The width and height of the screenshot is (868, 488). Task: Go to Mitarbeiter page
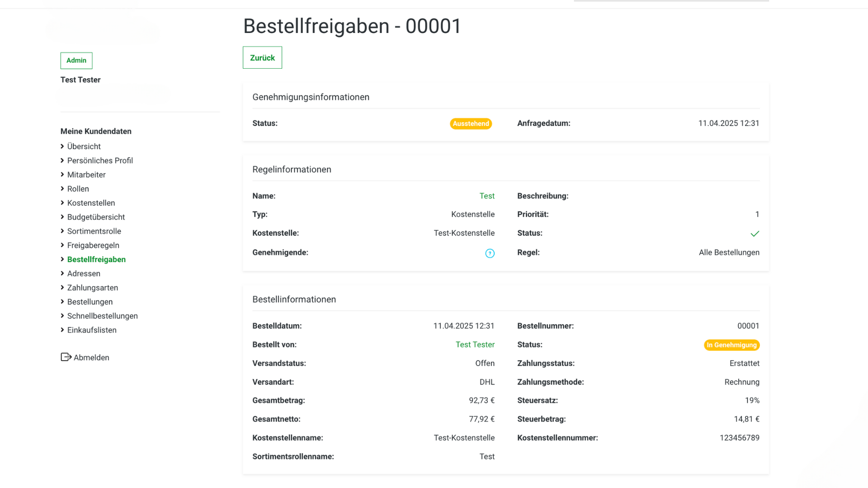[86, 175]
